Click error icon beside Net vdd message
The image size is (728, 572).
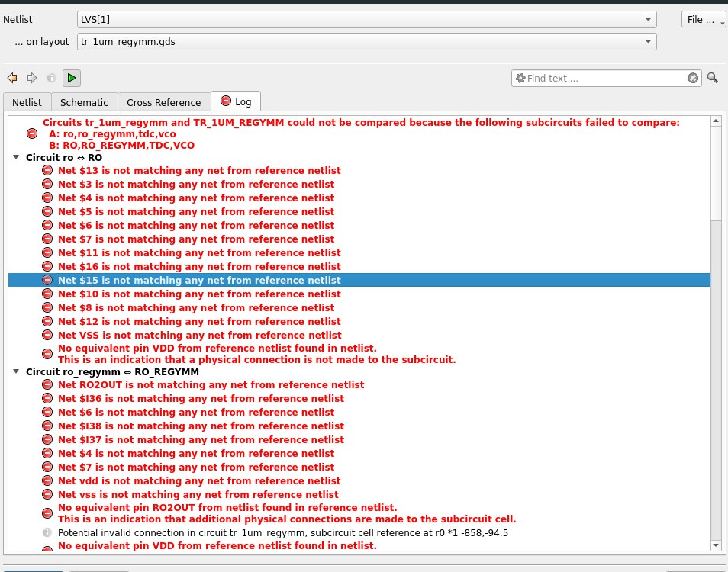47,480
